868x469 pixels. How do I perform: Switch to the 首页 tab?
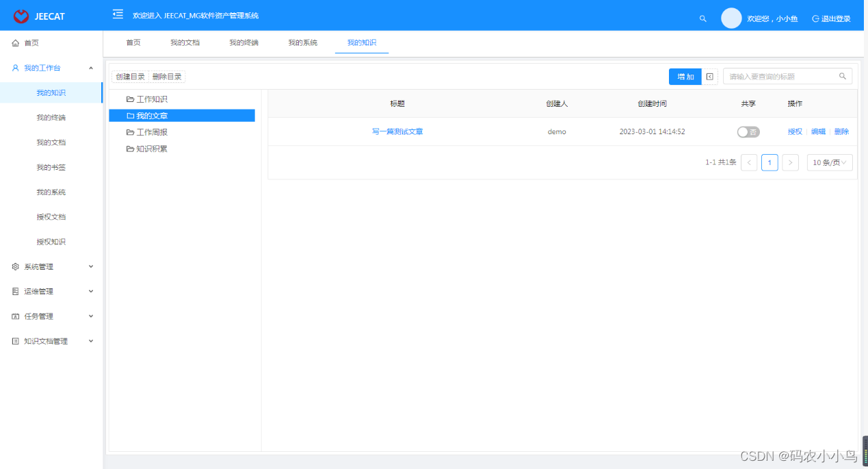pos(133,42)
